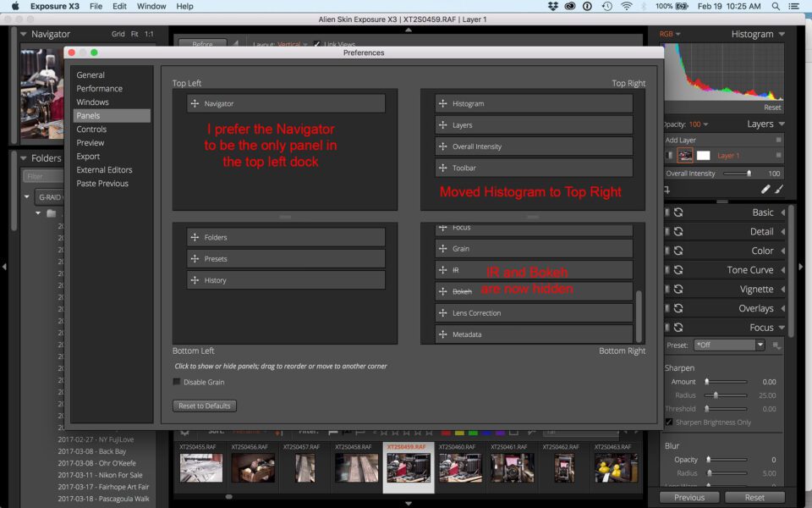Image resolution: width=812 pixels, height=508 pixels.
Task: Adjust the Sharpen Amount slider
Action: (727, 382)
